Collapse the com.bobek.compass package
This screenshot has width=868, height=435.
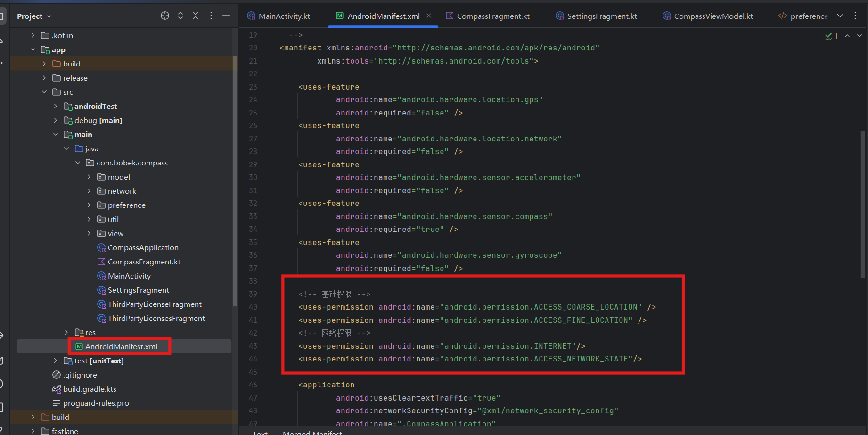(78, 163)
